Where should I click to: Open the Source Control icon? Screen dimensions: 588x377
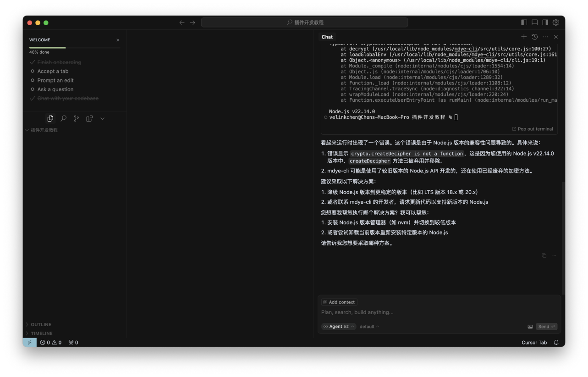click(x=77, y=118)
